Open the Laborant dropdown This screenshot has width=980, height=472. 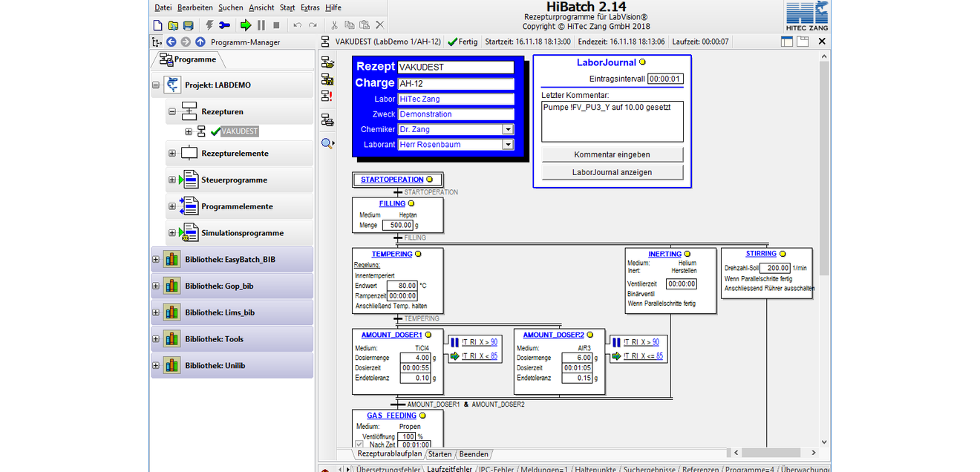(508, 145)
